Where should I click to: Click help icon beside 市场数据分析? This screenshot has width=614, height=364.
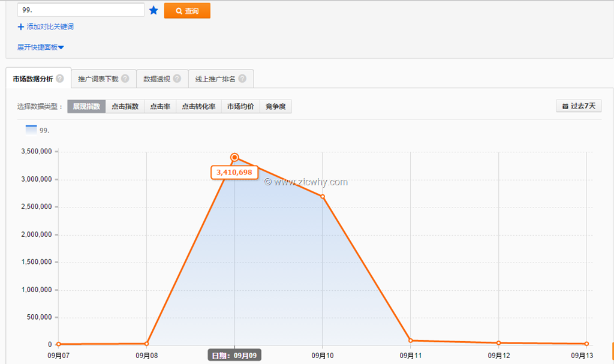pos(60,79)
